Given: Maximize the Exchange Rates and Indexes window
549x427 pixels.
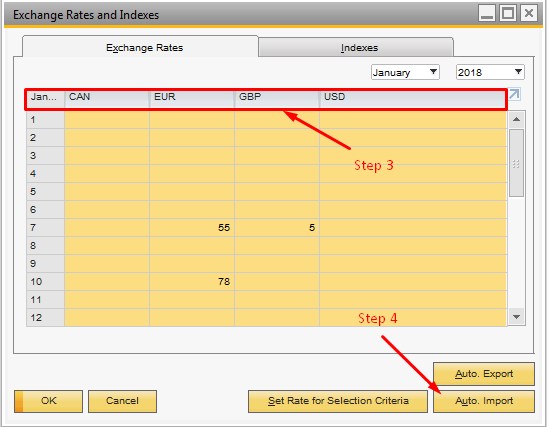Looking at the screenshot, I should click(x=508, y=14).
